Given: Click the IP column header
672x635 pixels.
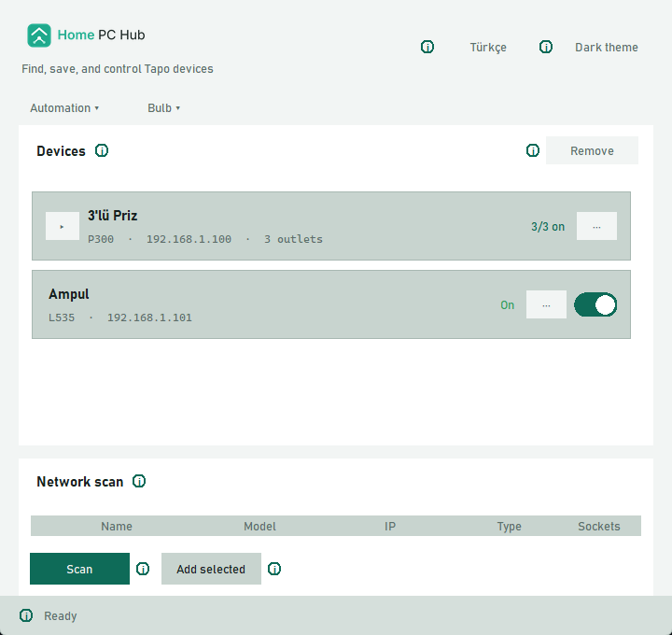Looking at the screenshot, I should (390, 526).
